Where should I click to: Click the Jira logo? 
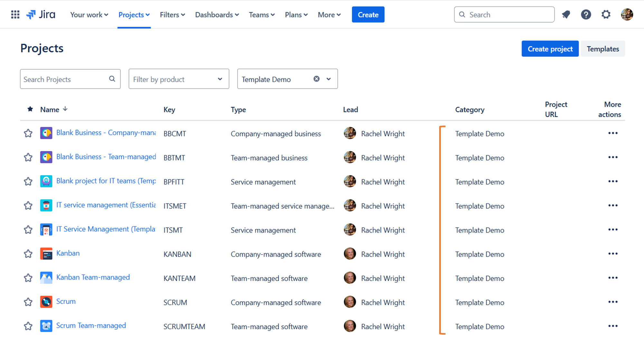[x=40, y=14]
